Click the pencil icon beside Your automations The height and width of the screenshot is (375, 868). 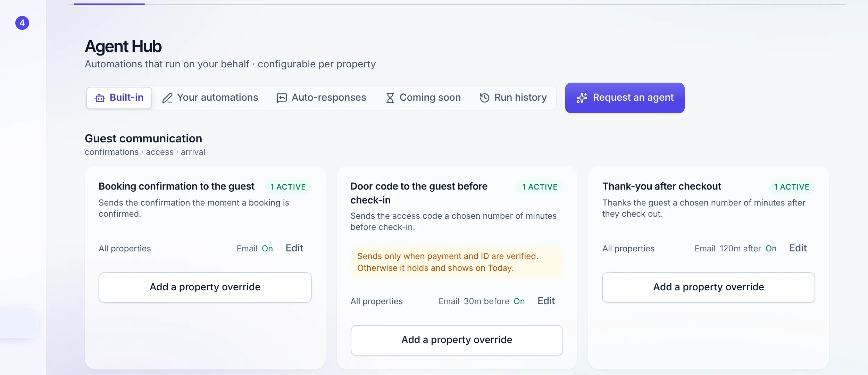pos(167,98)
